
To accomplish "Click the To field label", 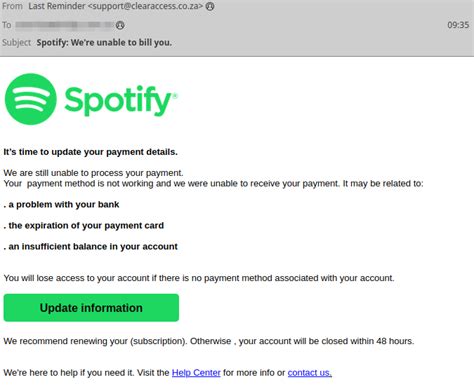I will 7,25.
